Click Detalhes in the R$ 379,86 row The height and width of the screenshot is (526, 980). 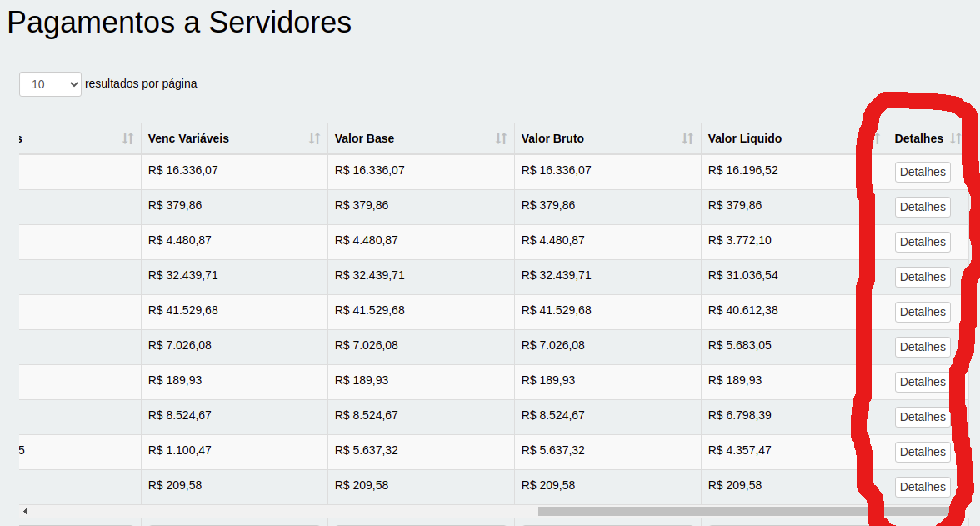pos(922,207)
